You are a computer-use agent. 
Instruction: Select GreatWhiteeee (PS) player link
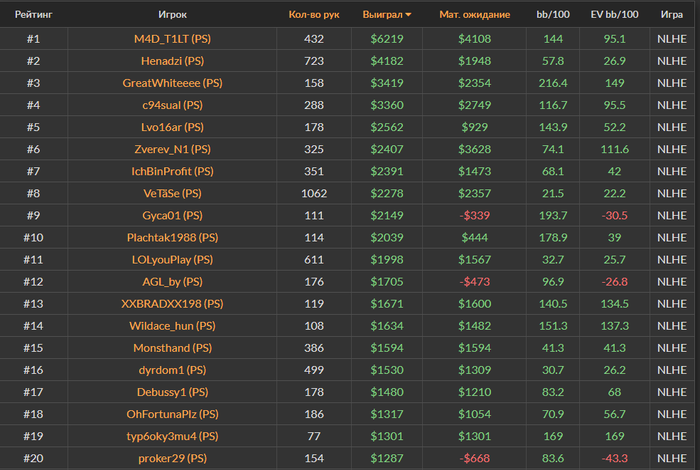(x=172, y=83)
